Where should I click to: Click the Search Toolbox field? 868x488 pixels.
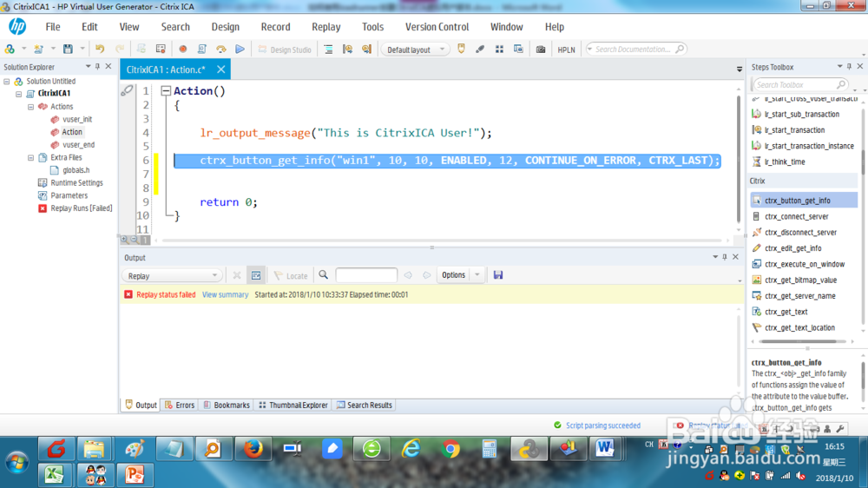(799, 85)
